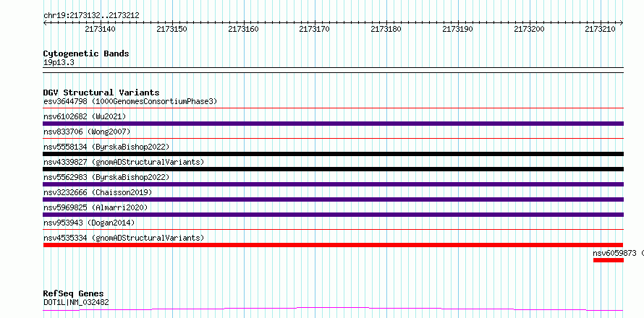Screen dimensions: 644x318
Task: Click ruler position label 2173180
Action: 386,29
